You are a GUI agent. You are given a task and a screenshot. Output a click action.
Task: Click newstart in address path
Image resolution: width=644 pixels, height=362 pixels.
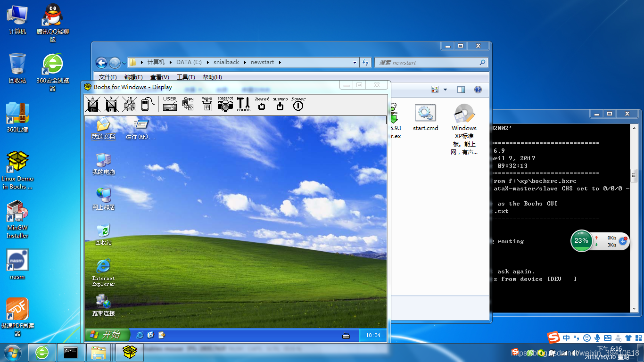click(262, 62)
